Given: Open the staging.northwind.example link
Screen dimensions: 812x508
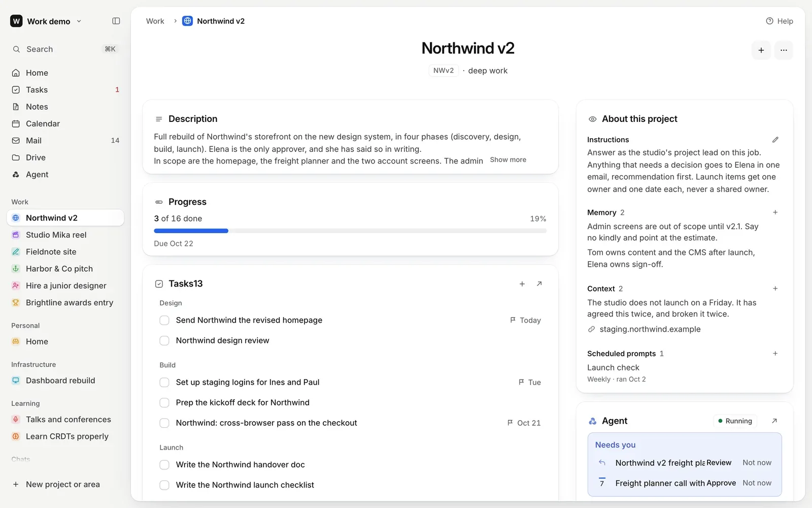Looking at the screenshot, I should click(x=650, y=329).
